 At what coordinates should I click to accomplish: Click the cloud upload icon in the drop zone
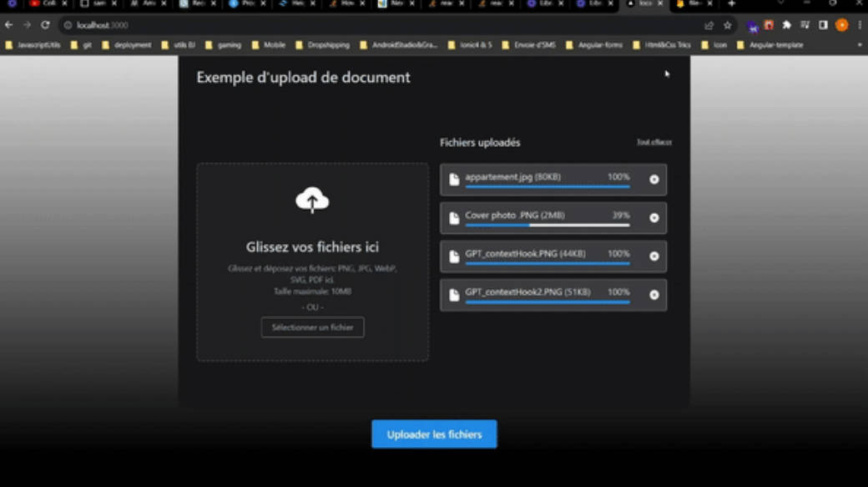(312, 199)
